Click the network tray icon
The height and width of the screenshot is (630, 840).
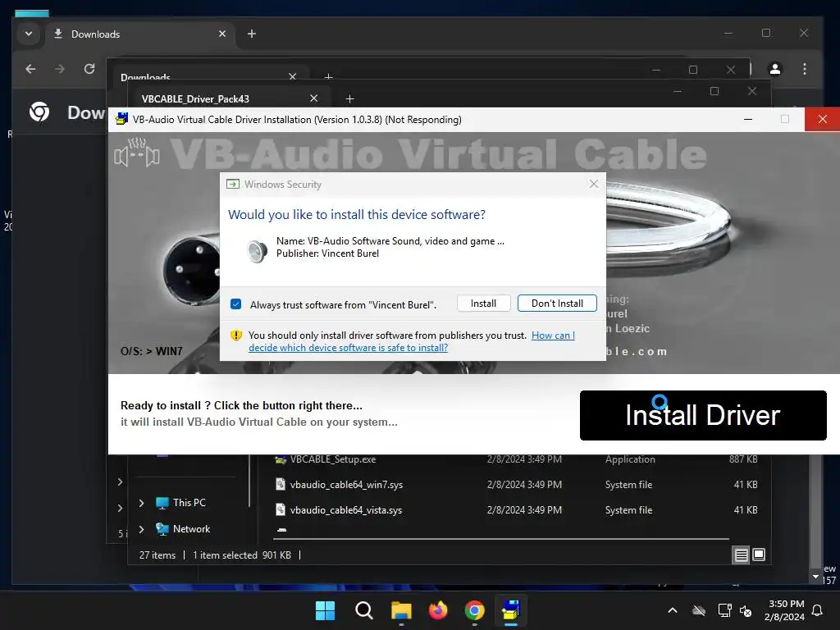(x=724, y=610)
